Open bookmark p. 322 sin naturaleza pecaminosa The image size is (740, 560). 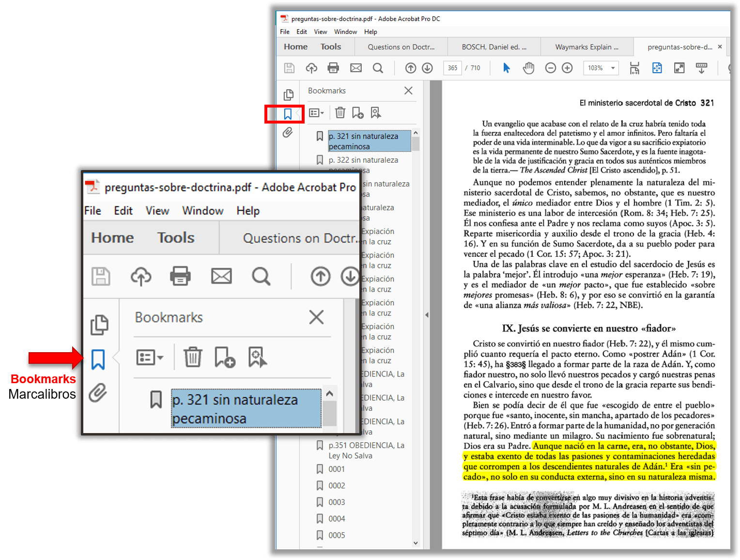tap(363, 160)
